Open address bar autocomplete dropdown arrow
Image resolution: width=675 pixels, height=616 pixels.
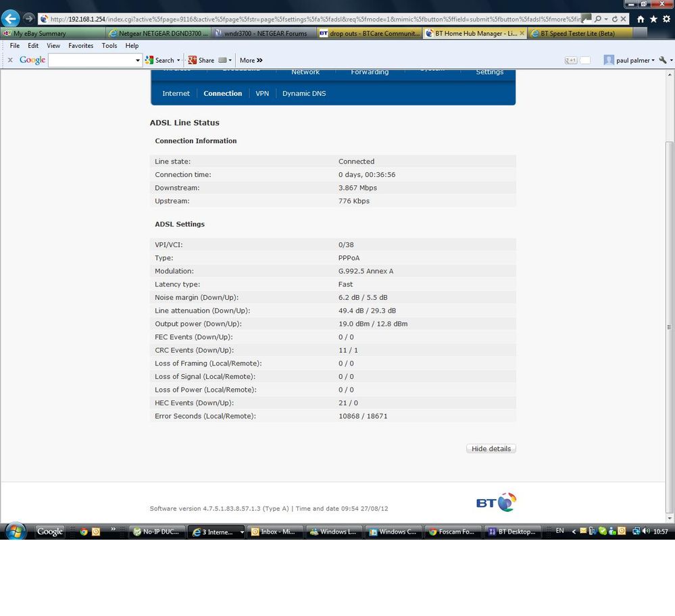(x=605, y=19)
